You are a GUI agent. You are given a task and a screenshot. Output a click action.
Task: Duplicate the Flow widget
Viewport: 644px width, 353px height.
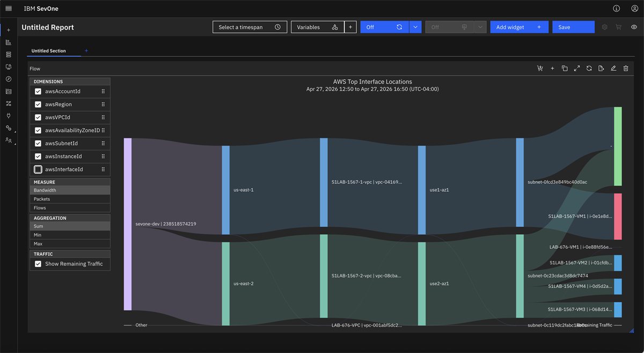pyautogui.click(x=565, y=68)
